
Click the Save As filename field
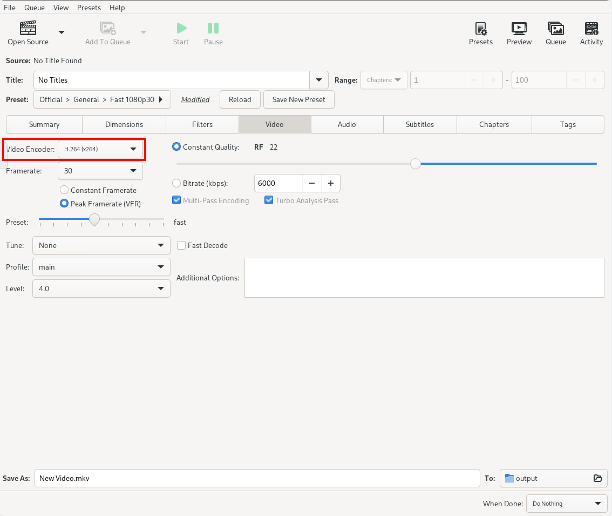coord(257,478)
